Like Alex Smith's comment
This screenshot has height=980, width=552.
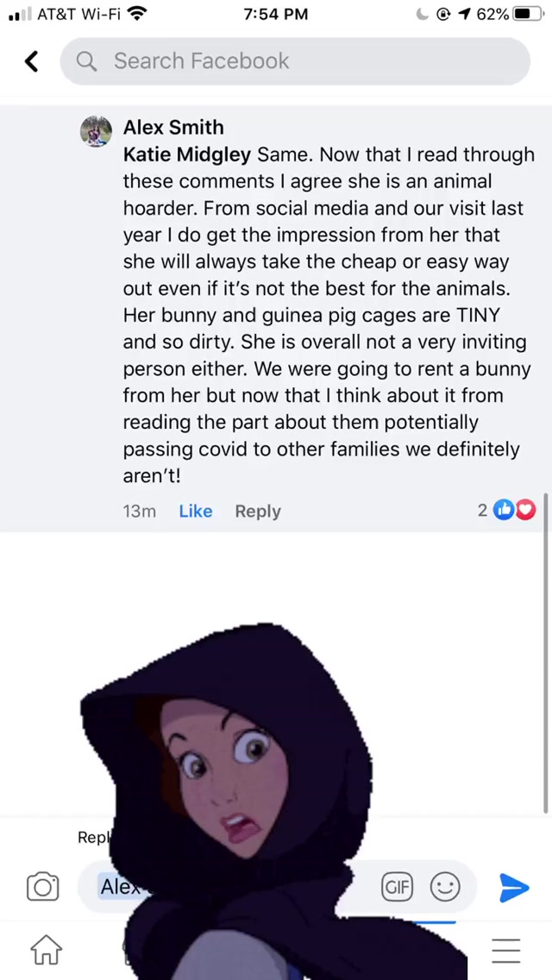(x=196, y=512)
